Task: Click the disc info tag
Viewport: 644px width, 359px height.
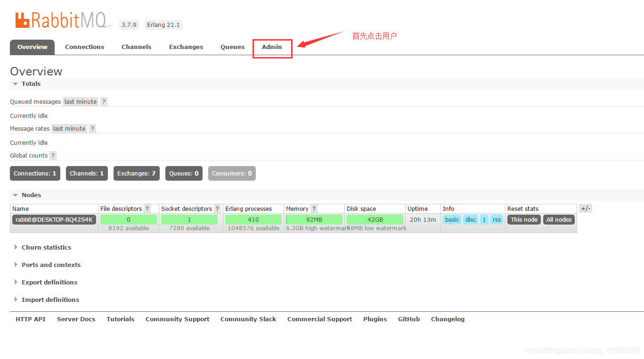Action: click(471, 219)
